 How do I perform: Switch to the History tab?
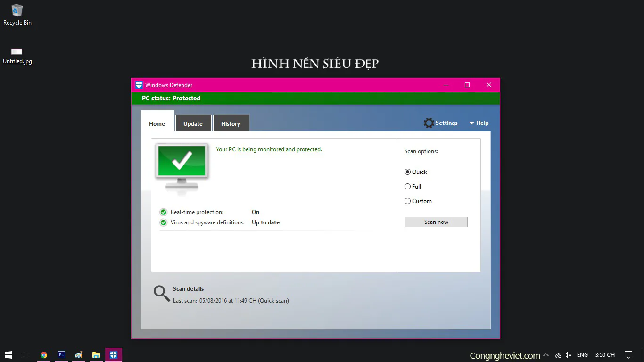coord(231,123)
